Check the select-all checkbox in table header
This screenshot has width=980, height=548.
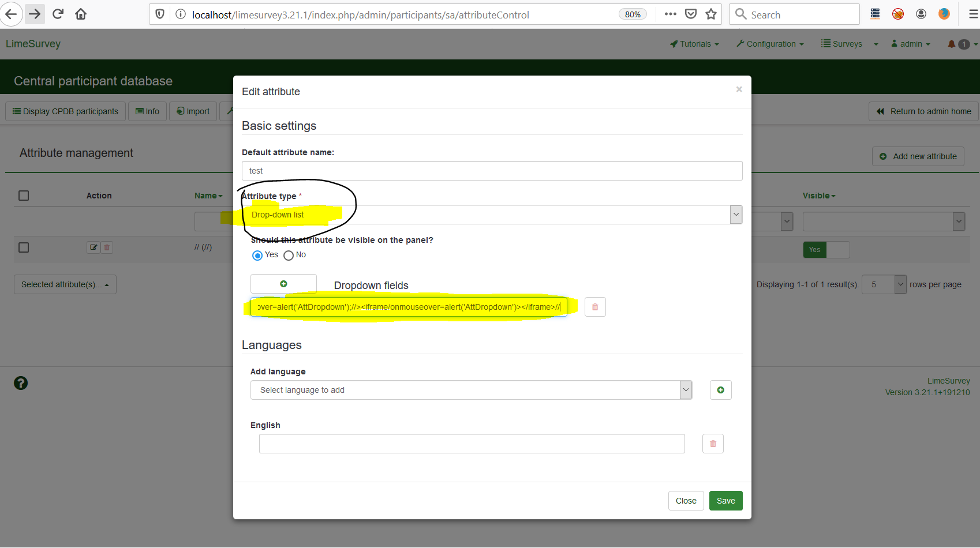pyautogui.click(x=24, y=196)
